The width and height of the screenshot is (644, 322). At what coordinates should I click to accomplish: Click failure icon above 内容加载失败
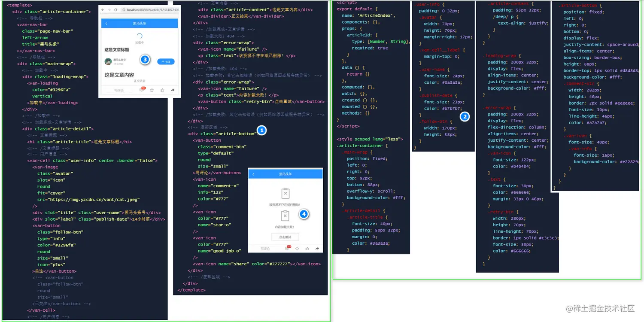[x=285, y=216]
